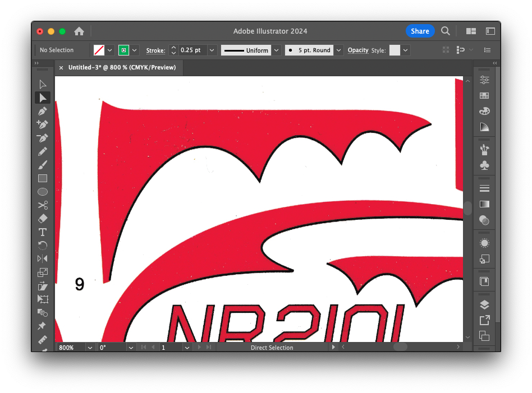Activate the Rotate tool
This screenshot has width=532, height=393.
(x=43, y=246)
